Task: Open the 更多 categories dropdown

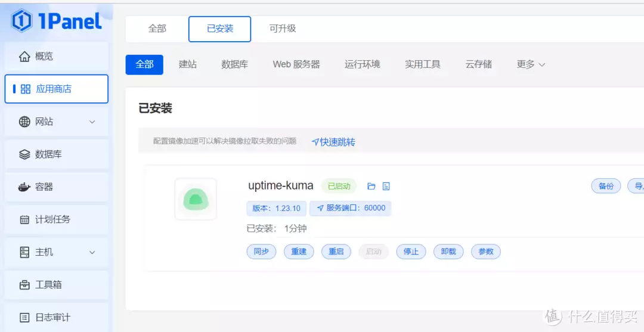Action: point(531,64)
